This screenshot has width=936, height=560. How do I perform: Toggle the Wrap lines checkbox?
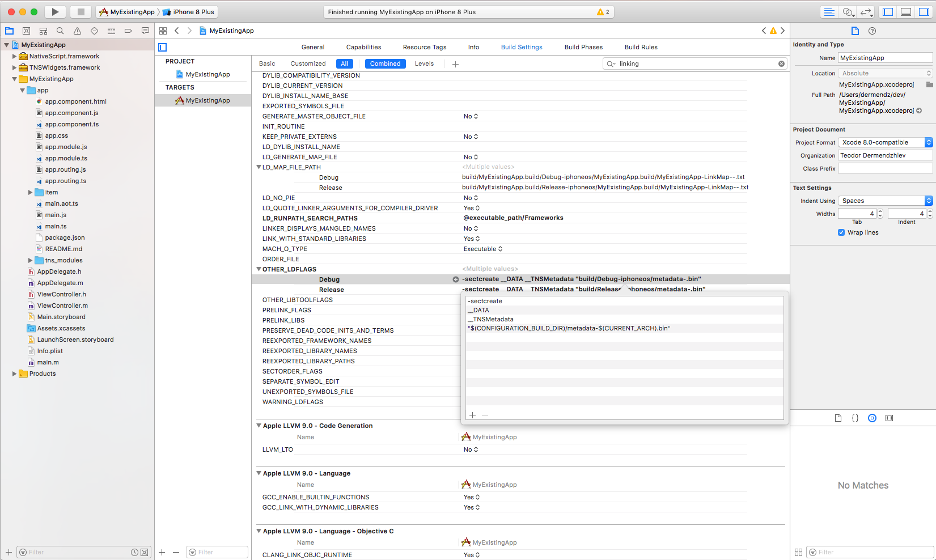[x=841, y=232]
